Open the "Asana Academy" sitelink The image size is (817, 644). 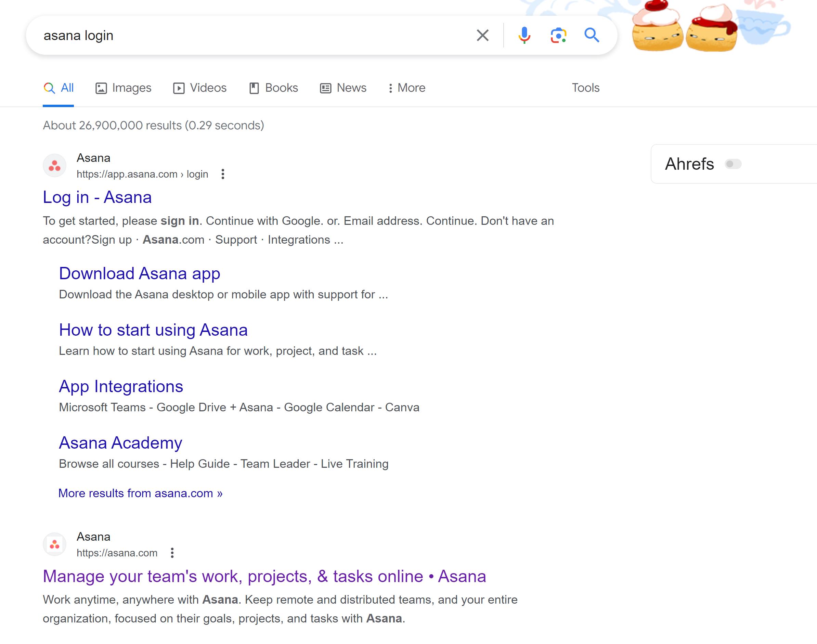120,443
